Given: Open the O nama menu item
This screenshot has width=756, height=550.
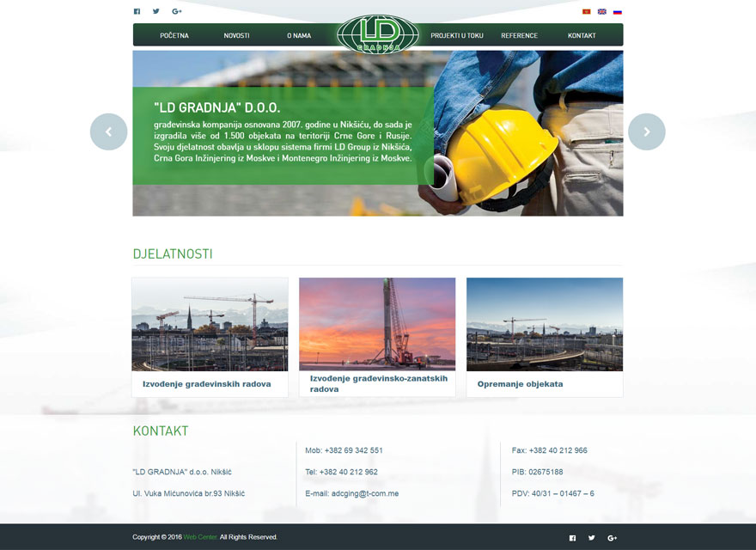Looking at the screenshot, I should point(299,36).
